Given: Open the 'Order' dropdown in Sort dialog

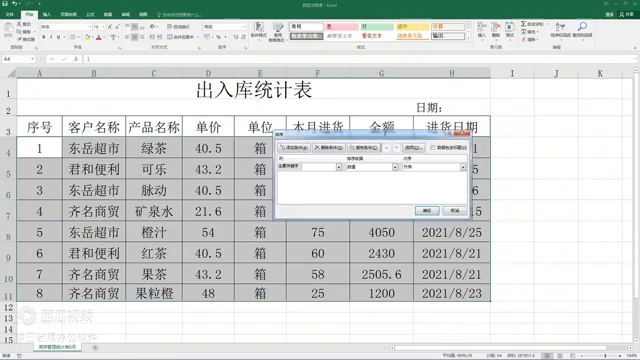Looking at the screenshot, I should (463, 167).
